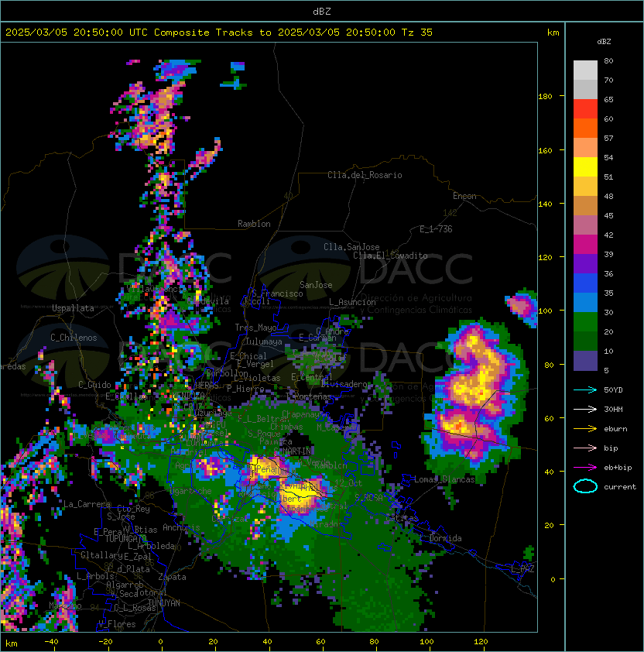This screenshot has width=644, height=652.
Task: Select the yellow 54 dBZ color swatch
Action: 585,167
